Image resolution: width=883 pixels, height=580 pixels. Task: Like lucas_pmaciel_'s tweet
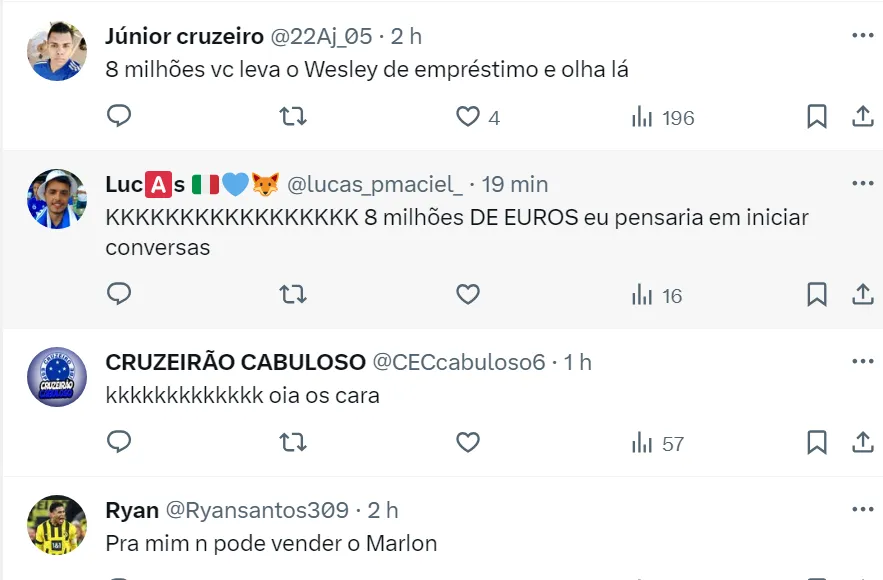468,294
